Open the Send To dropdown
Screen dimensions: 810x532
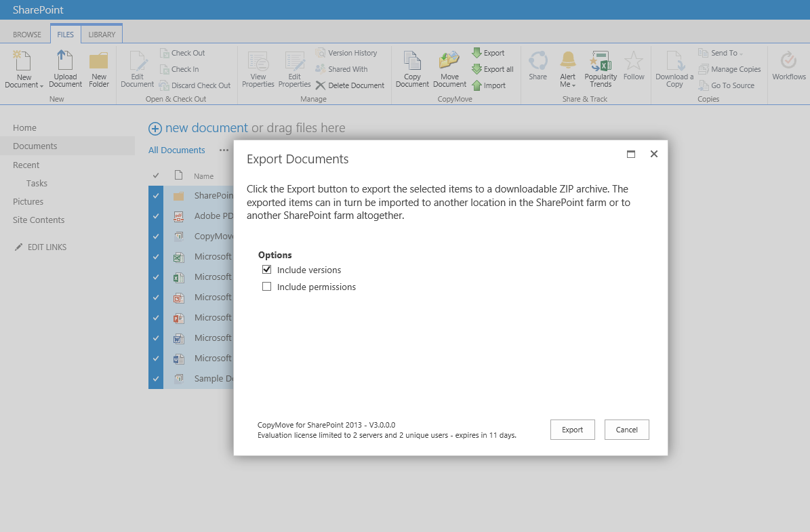[x=721, y=53]
